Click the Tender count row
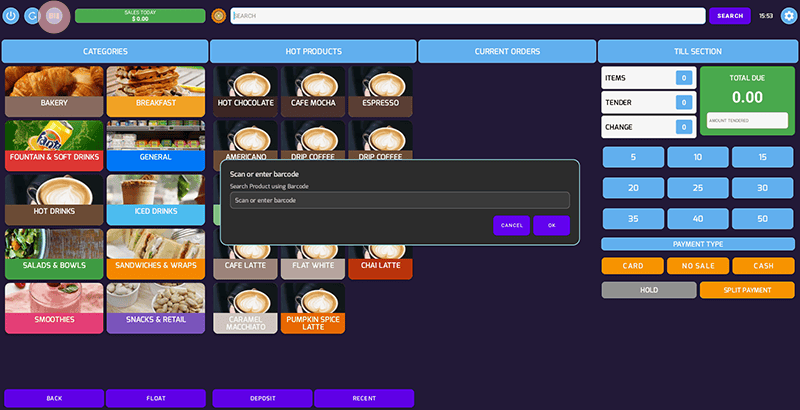800x410 pixels. click(648, 102)
